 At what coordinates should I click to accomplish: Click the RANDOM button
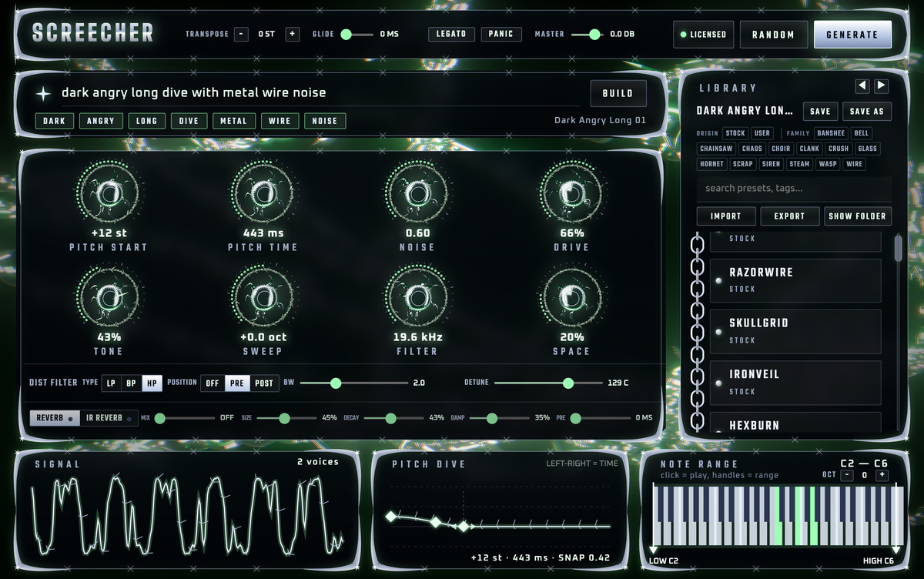pyautogui.click(x=773, y=35)
